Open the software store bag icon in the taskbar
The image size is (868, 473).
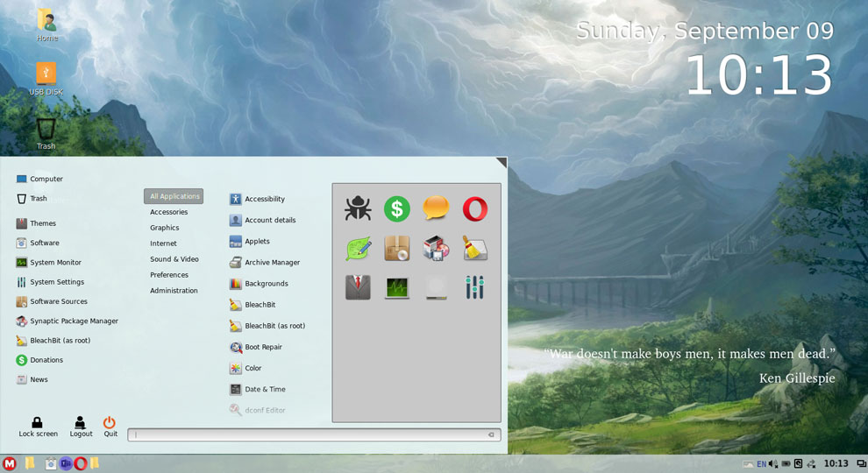tap(50, 463)
